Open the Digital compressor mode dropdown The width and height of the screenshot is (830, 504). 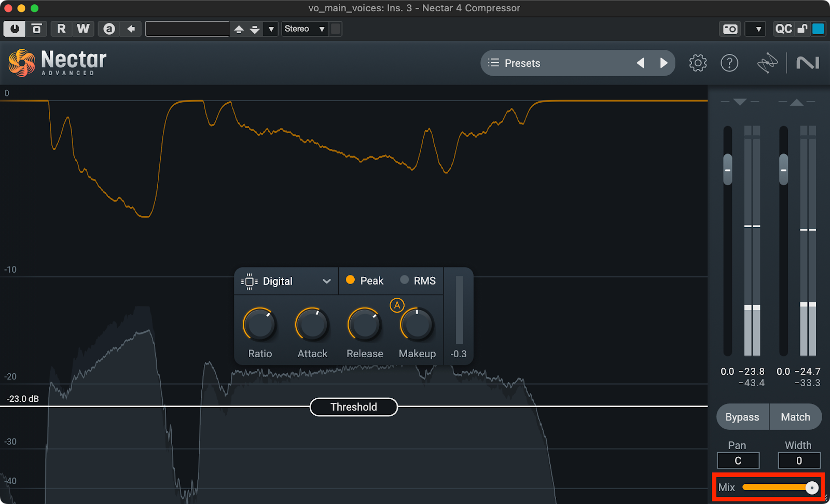pyautogui.click(x=286, y=281)
